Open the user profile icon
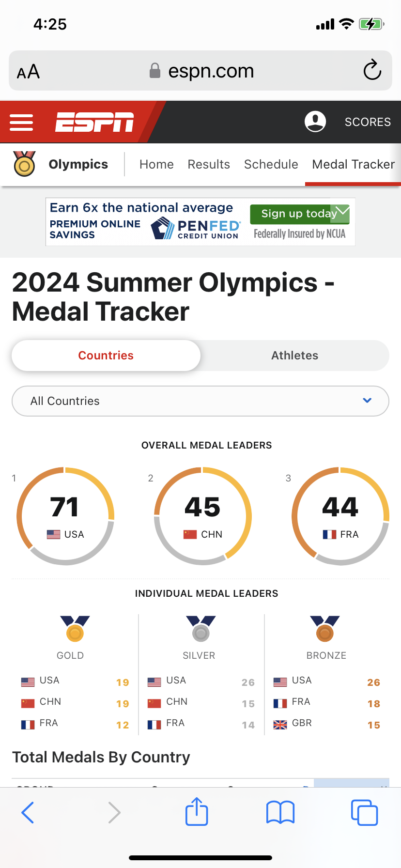The width and height of the screenshot is (401, 868). [315, 122]
